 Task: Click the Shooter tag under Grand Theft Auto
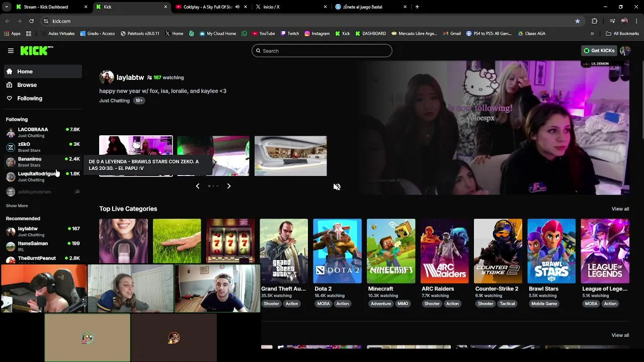coord(271,304)
